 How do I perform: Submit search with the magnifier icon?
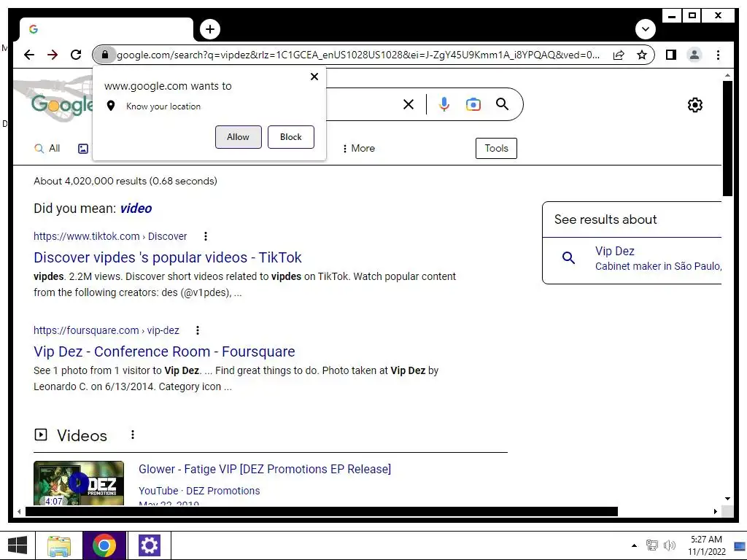(x=502, y=104)
